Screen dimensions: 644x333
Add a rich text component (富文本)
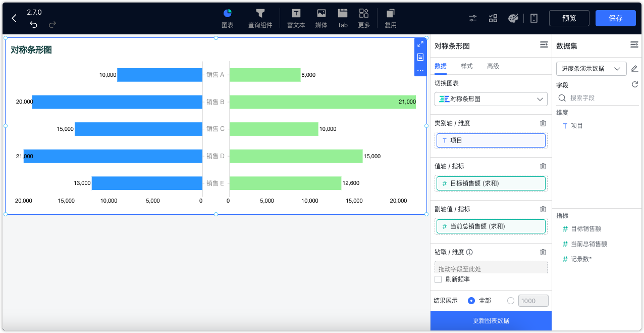point(296,18)
